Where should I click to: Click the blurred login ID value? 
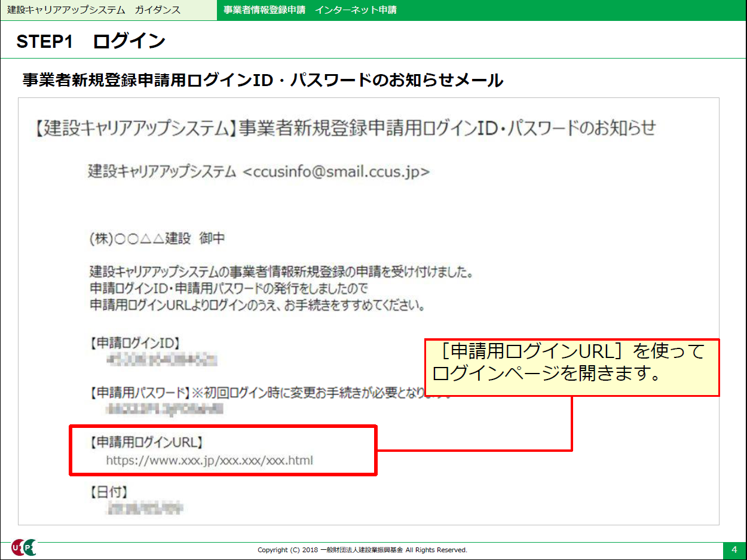pos(161,360)
